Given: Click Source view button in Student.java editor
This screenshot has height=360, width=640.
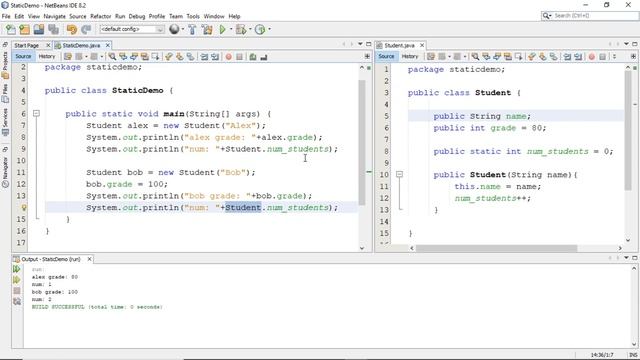Looking at the screenshot, I should pyautogui.click(x=386, y=57).
